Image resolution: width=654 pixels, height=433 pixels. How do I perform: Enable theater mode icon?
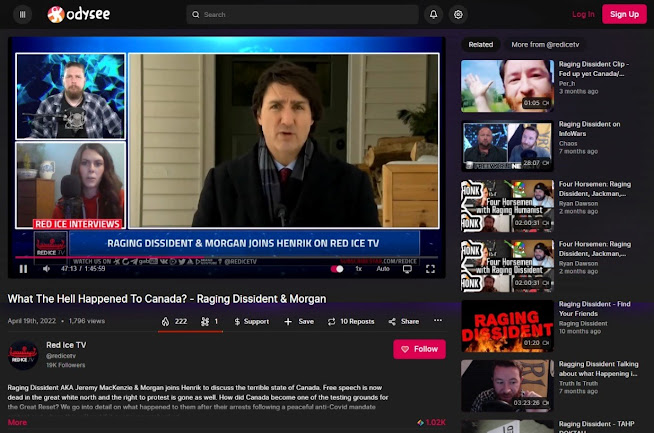[x=407, y=269]
